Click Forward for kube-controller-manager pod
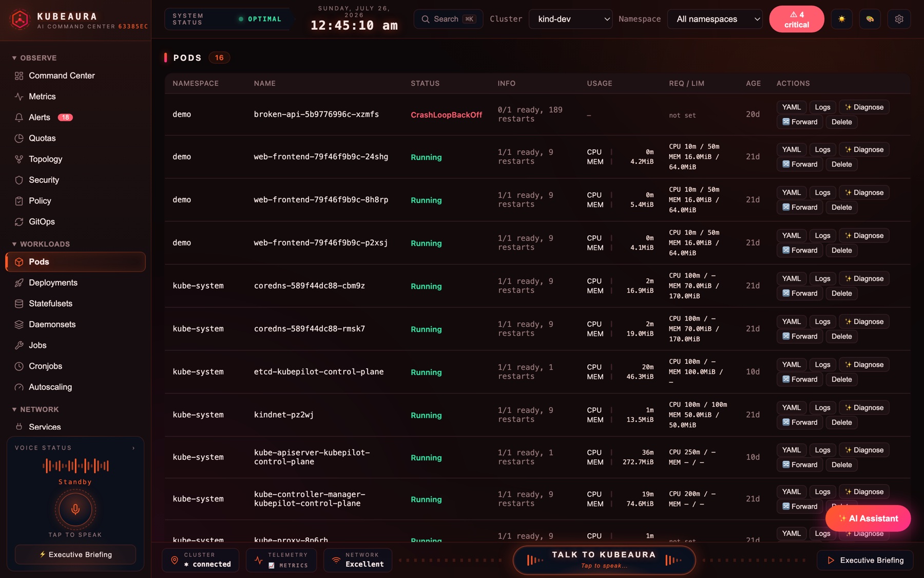 [800, 506]
